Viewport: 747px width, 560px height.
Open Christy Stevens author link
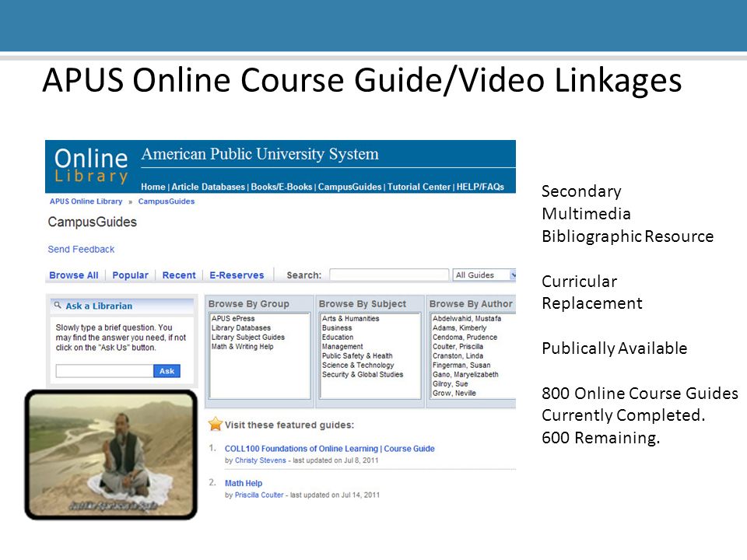[x=260, y=460]
